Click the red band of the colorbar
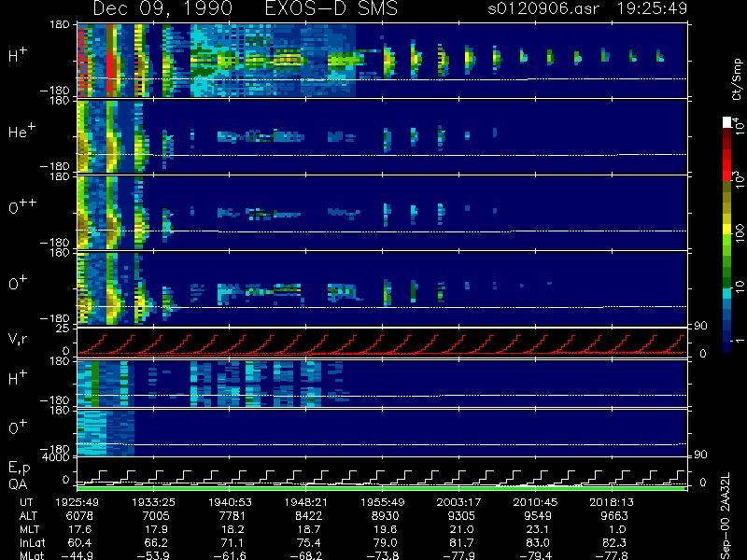The image size is (747, 560). tap(727, 165)
